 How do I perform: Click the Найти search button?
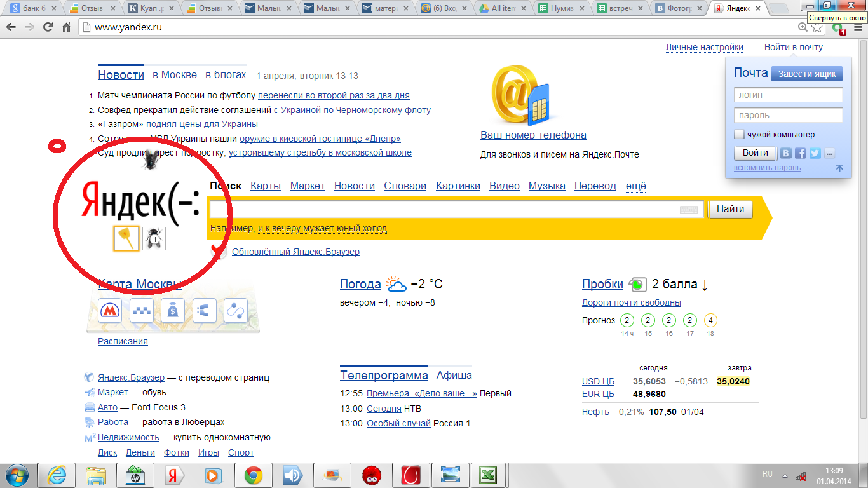[x=730, y=209]
